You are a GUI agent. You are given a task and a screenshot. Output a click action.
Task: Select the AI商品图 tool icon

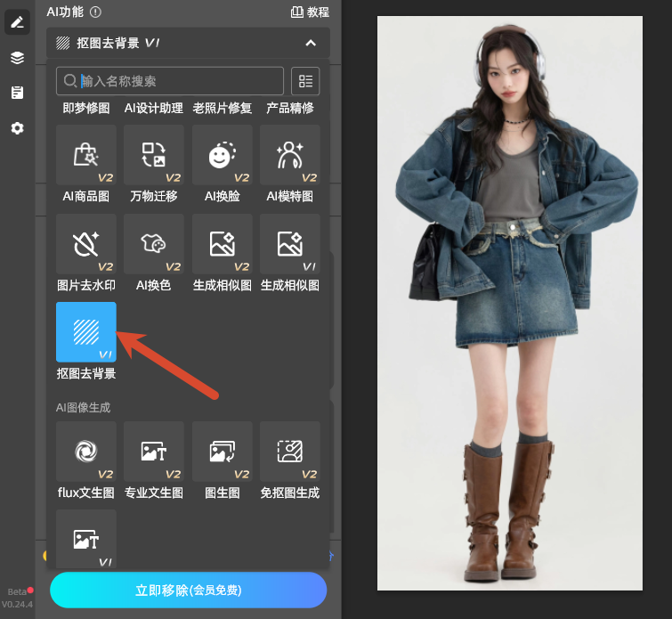pyautogui.click(x=86, y=155)
